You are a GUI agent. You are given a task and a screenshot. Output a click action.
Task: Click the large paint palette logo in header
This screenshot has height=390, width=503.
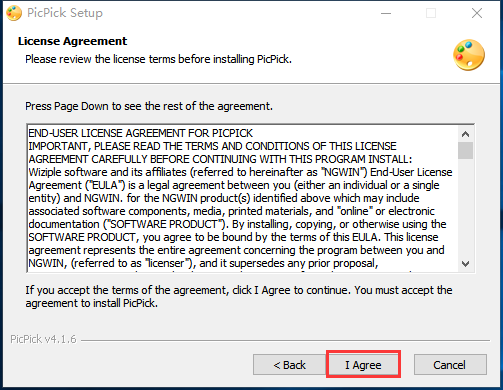[x=469, y=55]
